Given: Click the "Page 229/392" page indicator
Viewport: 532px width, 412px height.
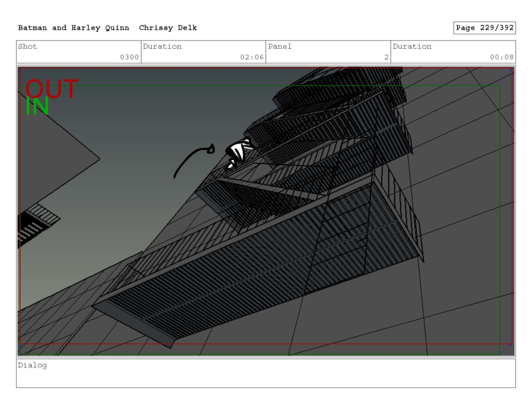Looking at the screenshot, I should [x=485, y=28].
